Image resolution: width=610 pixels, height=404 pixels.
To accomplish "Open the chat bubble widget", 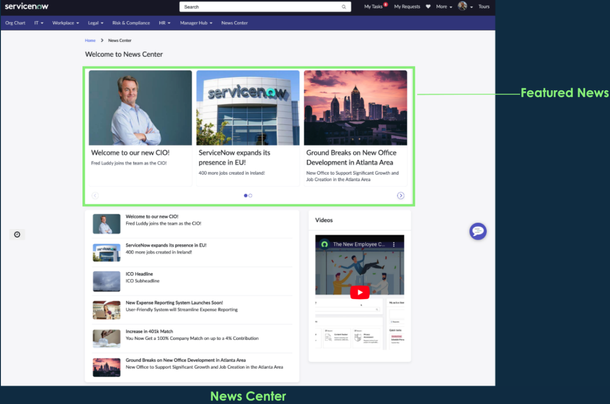I will click(478, 231).
